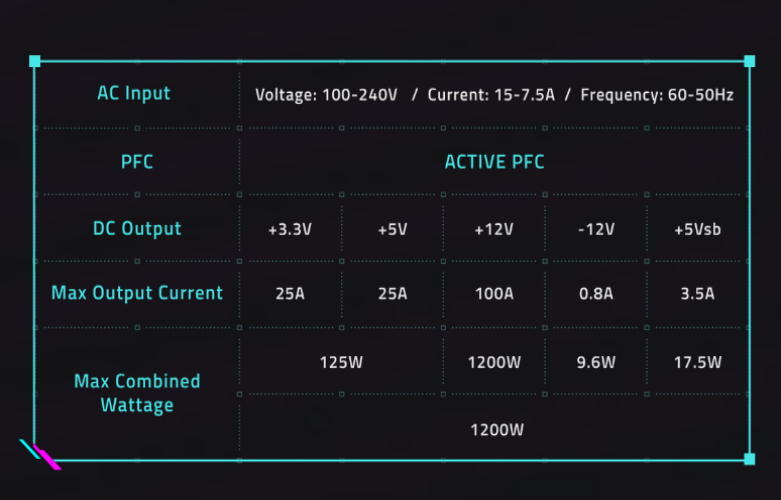
Task: Click the cyan square at top-right frame corner
Action: tap(749, 61)
